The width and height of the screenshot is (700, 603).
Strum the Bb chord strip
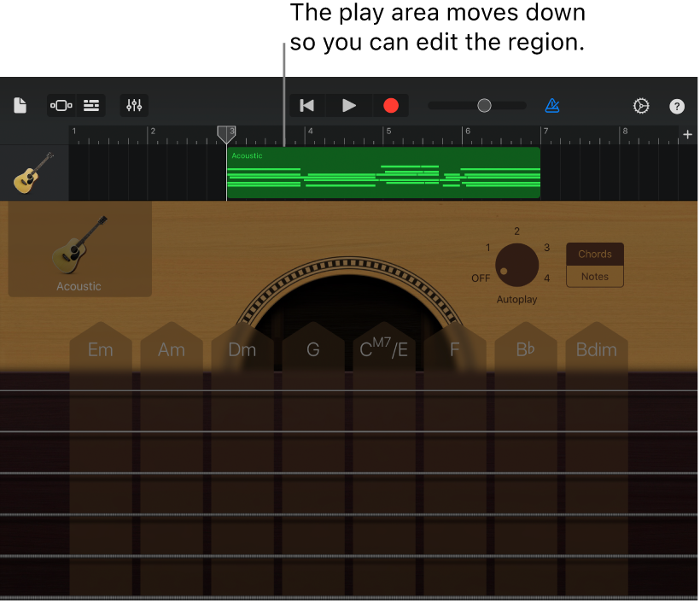(x=526, y=460)
